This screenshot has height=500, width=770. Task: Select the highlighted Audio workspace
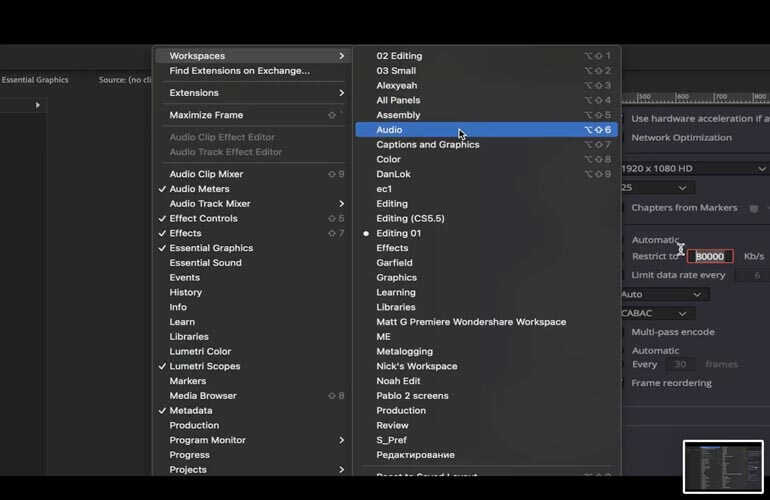[x=487, y=130]
